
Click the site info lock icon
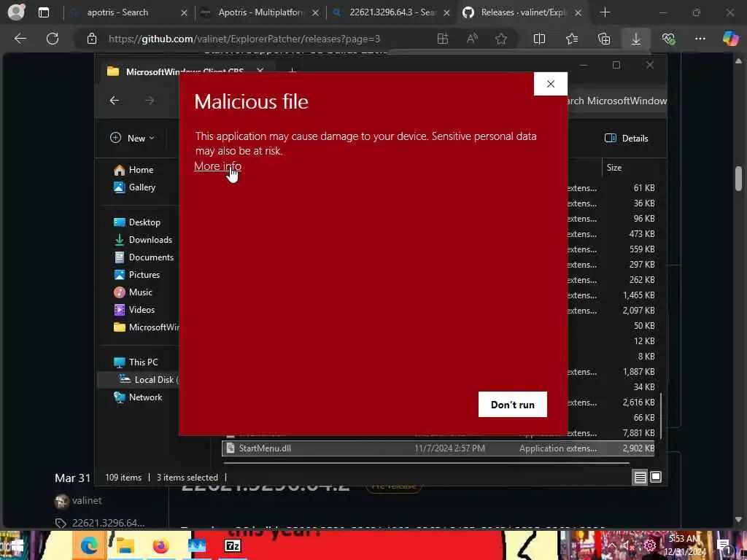pyautogui.click(x=92, y=39)
